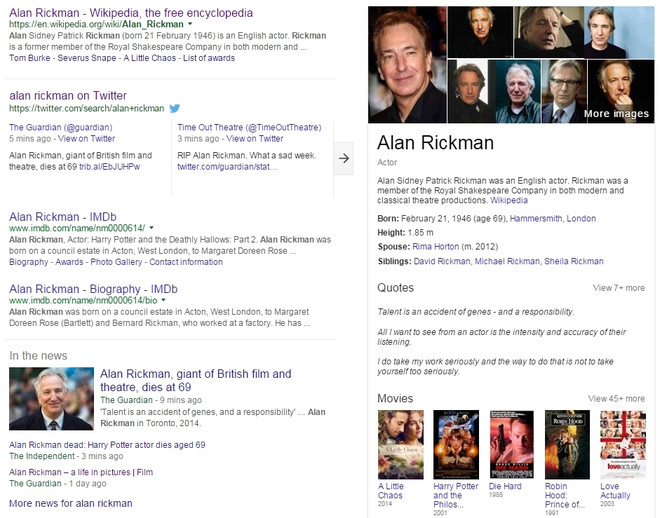Image resolution: width=660 pixels, height=518 pixels.
Task: Open large portrait image in knowledge panel
Action: pos(407,64)
